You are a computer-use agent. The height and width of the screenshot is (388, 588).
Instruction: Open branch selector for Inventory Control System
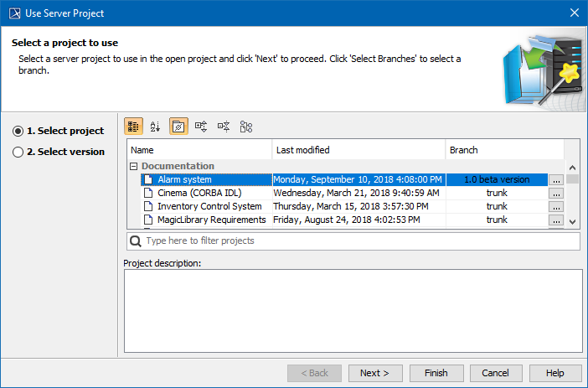pos(556,206)
